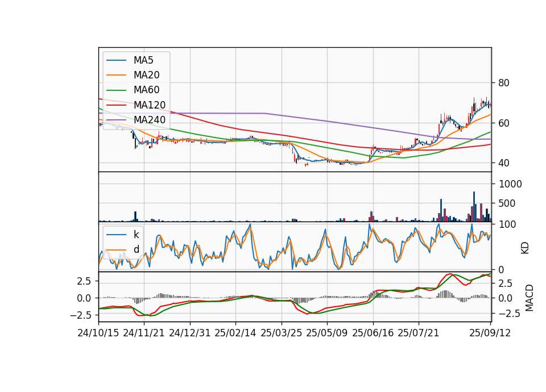The height and width of the screenshot is (392, 546).
Task: Click the 24/11/21 date axis label
Action: pyautogui.click(x=144, y=333)
